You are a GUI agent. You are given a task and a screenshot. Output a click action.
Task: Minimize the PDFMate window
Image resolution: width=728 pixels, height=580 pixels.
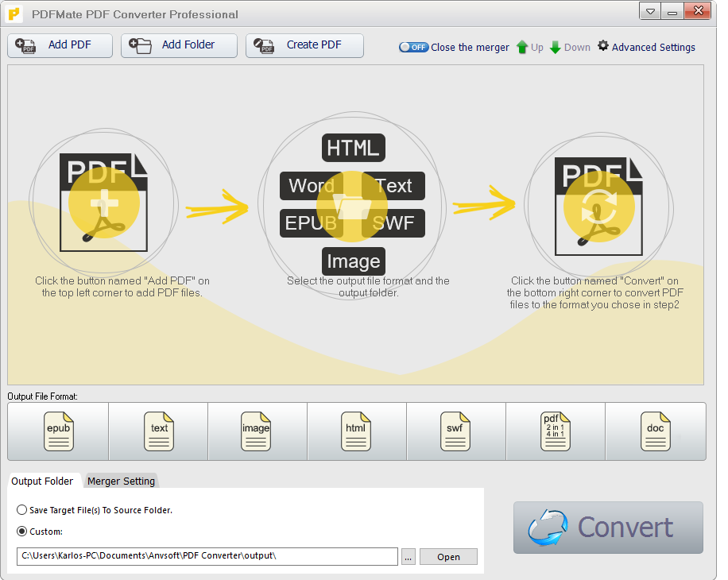point(672,11)
